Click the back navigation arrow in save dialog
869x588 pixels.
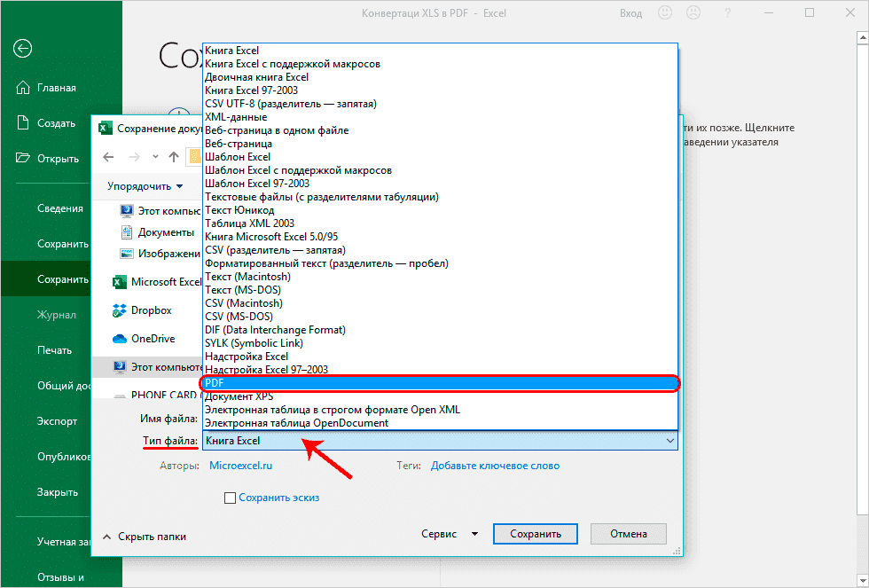pos(107,157)
